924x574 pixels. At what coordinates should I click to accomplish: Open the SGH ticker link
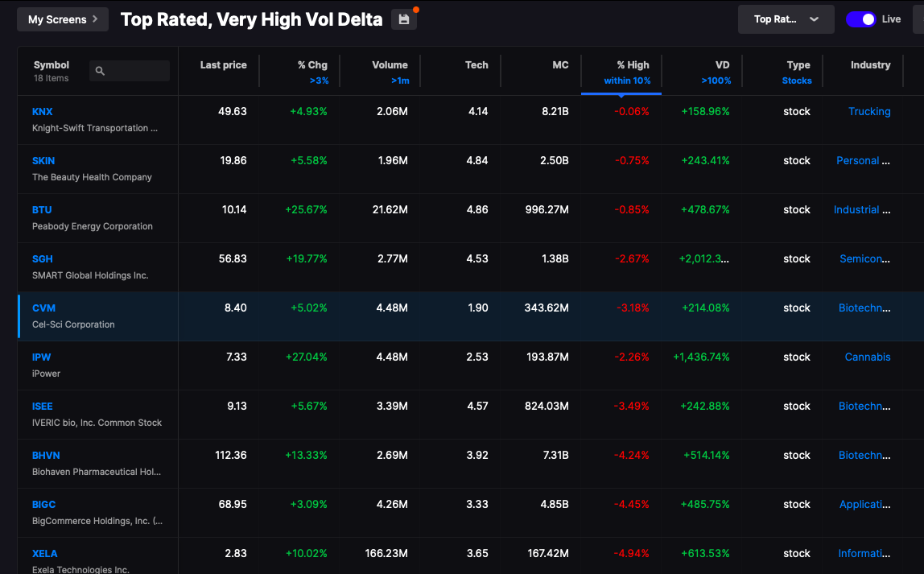coord(43,258)
